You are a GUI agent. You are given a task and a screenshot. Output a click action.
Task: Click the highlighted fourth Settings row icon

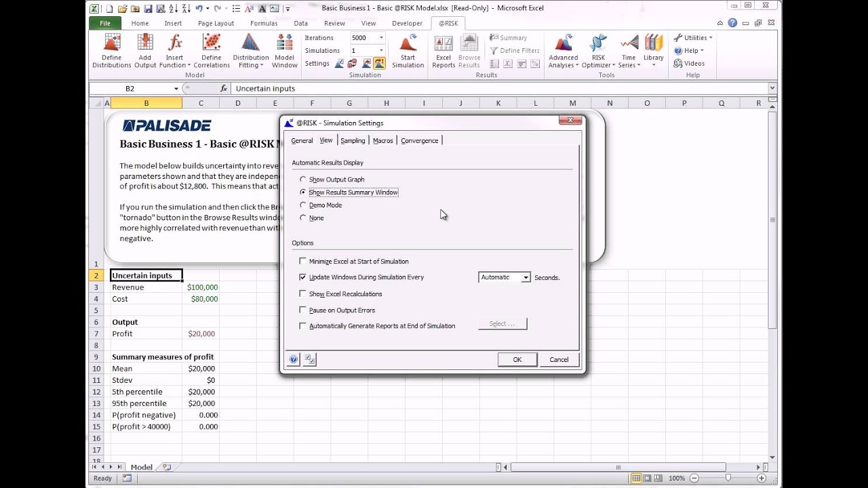click(x=379, y=64)
